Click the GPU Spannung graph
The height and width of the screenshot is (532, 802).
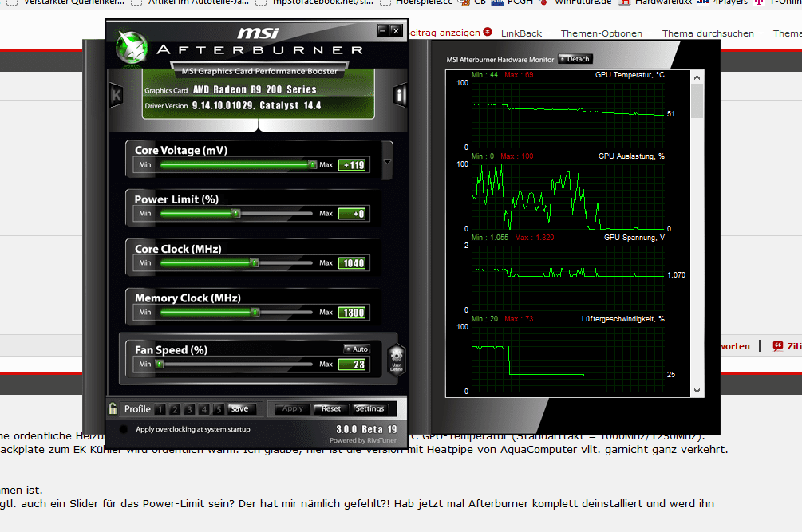click(567, 278)
